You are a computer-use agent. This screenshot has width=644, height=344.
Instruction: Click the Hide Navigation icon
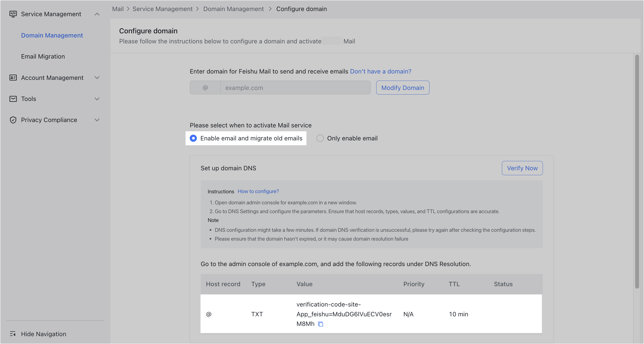coord(13,334)
